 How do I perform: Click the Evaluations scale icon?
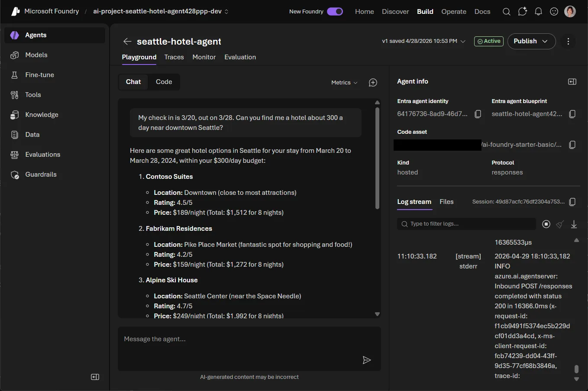point(15,155)
